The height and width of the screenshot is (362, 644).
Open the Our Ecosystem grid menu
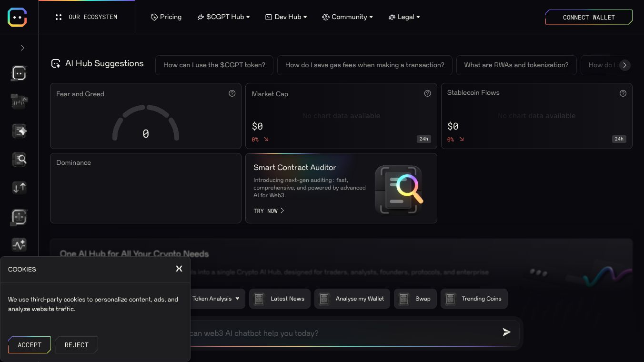click(87, 17)
